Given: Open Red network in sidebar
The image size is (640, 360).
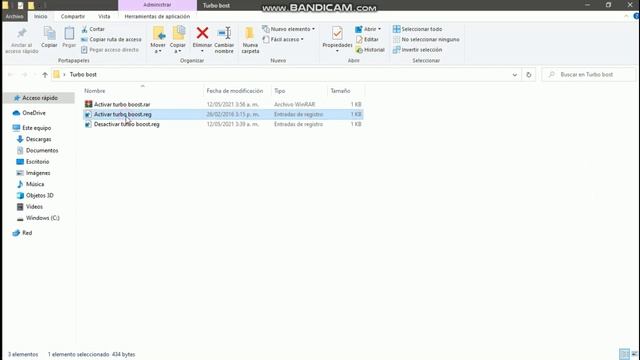Looking at the screenshot, I should 27,233.
